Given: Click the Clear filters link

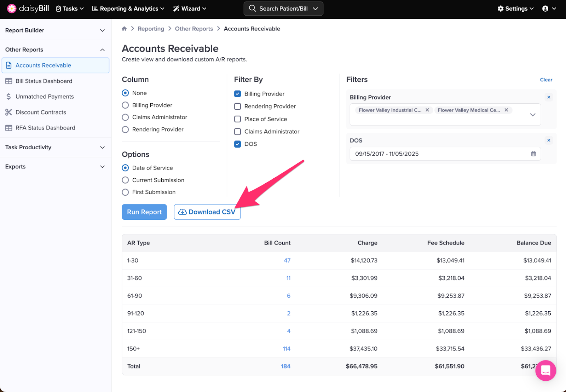Looking at the screenshot, I should (546, 80).
